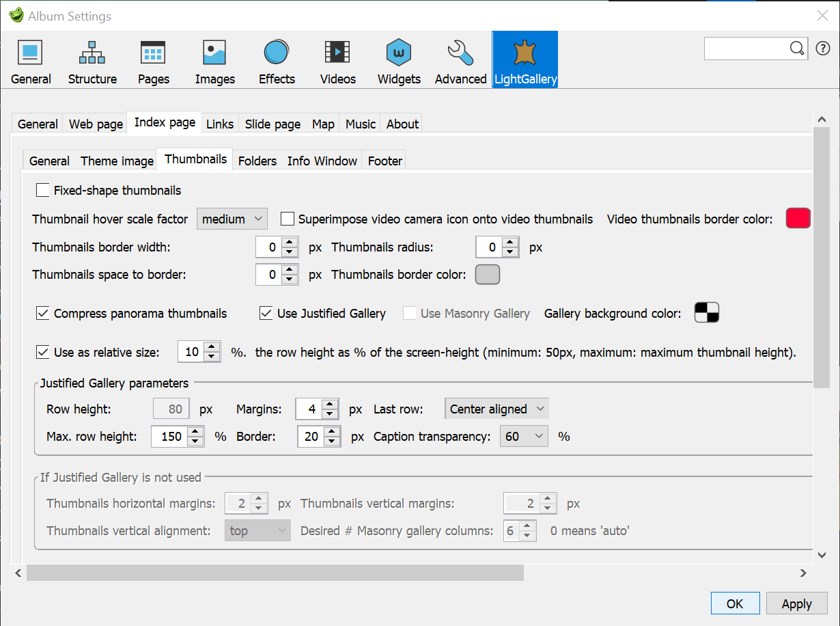The image size is (840, 626).
Task: Switch to the Slide page tab
Action: pos(272,124)
